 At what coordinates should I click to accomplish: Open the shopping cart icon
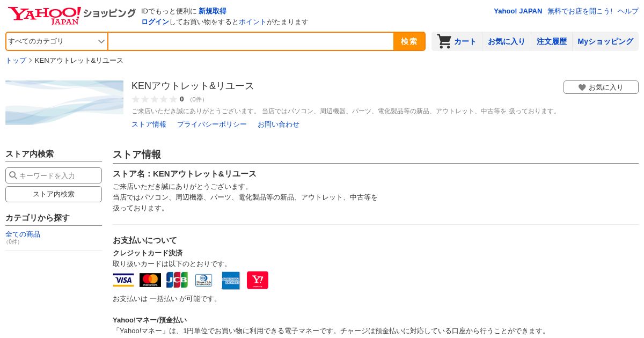tap(444, 41)
